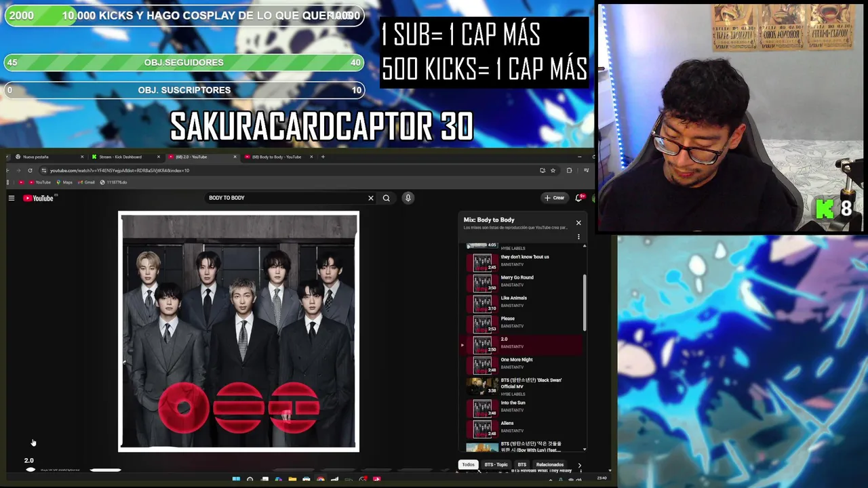Open the 1118776.do bookmark

(113, 182)
